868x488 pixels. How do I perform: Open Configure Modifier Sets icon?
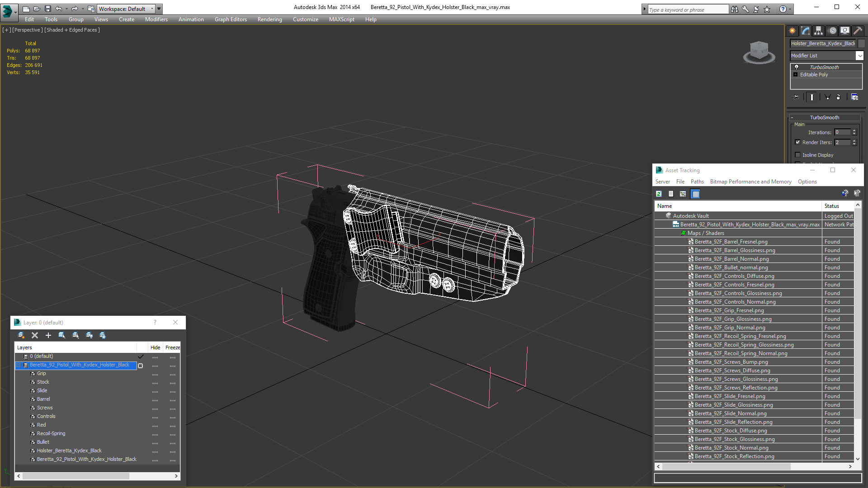click(854, 97)
